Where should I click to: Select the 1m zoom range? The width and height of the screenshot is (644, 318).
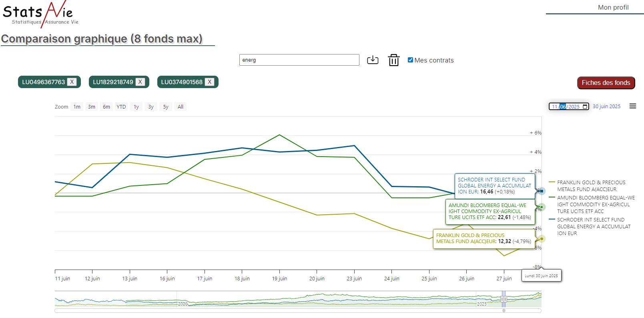pyautogui.click(x=77, y=107)
